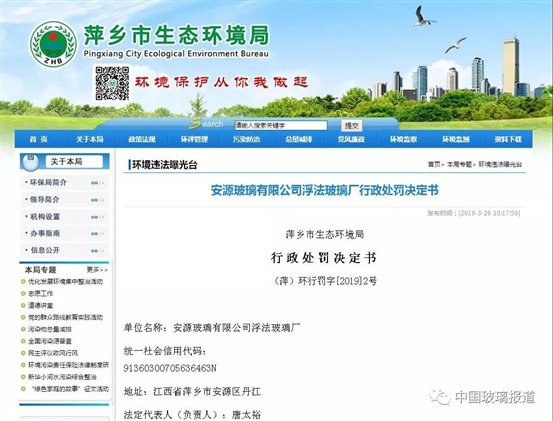The width and height of the screenshot is (553, 421).
Task: Click the keyword search input field
Action: pyautogui.click(x=281, y=126)
